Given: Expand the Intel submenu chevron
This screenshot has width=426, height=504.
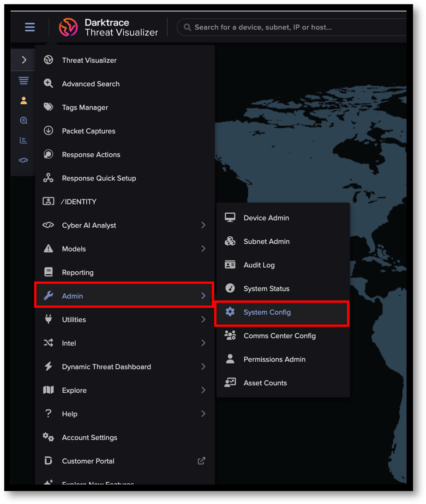Looking at the screenshot, I should pos(203,343).
